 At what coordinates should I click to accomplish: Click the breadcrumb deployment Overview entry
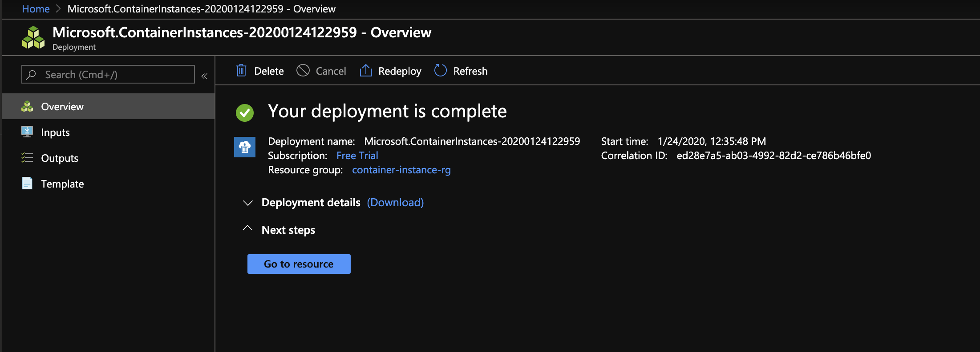point(202,9)
